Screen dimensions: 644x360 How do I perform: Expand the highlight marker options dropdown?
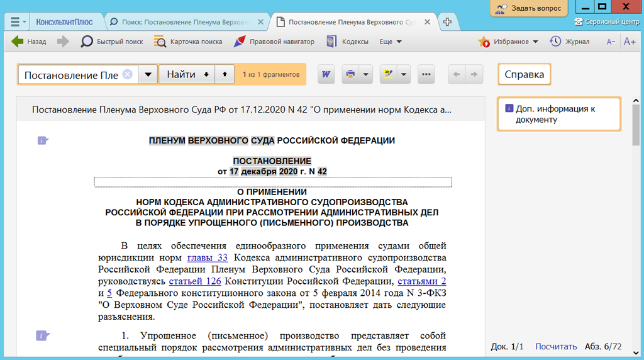tap(404, 74)
